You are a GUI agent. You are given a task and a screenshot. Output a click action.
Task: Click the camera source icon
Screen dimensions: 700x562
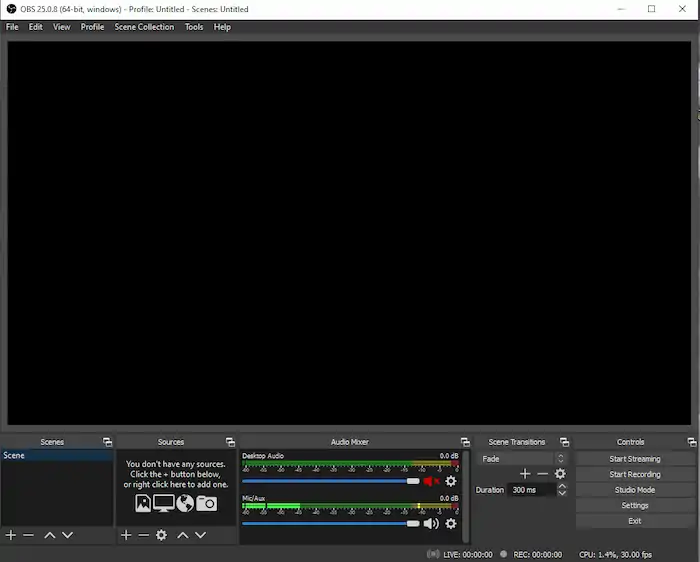[207, 504]
